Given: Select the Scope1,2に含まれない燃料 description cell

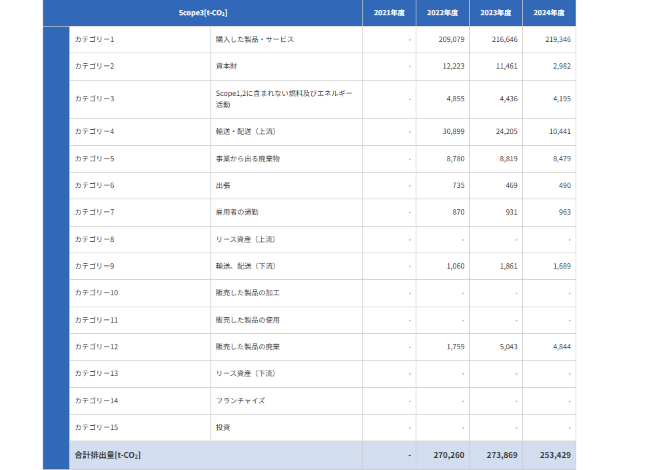Looking at the screenshot, I should point(284,99).
